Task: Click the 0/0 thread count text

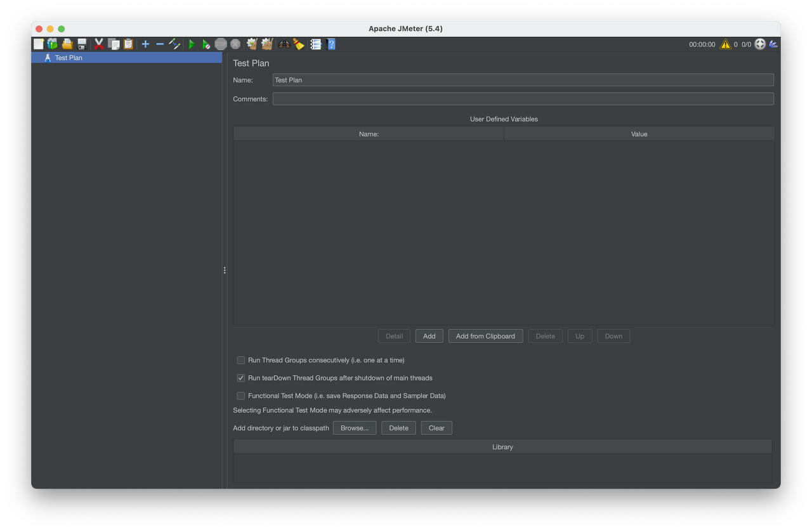Action: (746, 44)
